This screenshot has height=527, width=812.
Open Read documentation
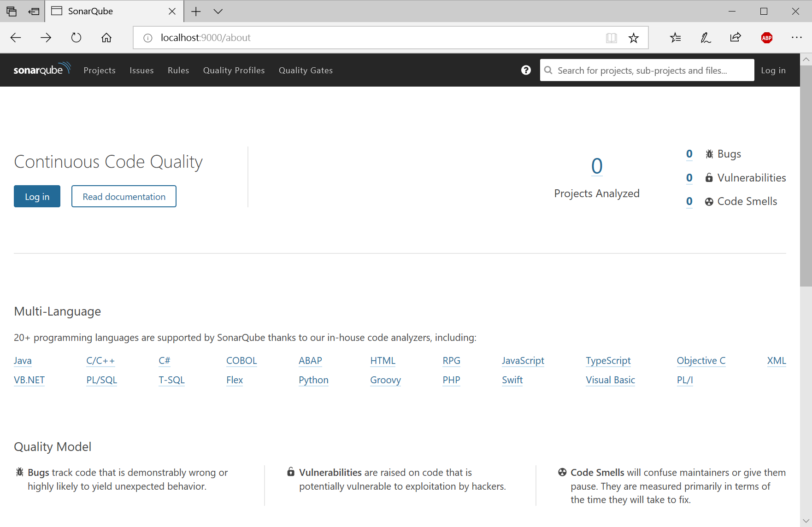[x=124, y=196]
